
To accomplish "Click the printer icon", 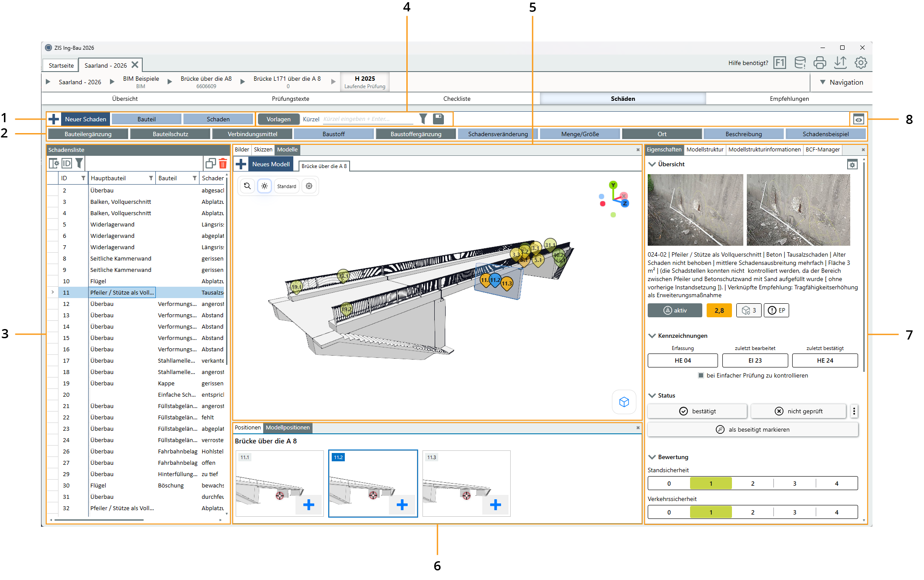I will coord(820,63).
